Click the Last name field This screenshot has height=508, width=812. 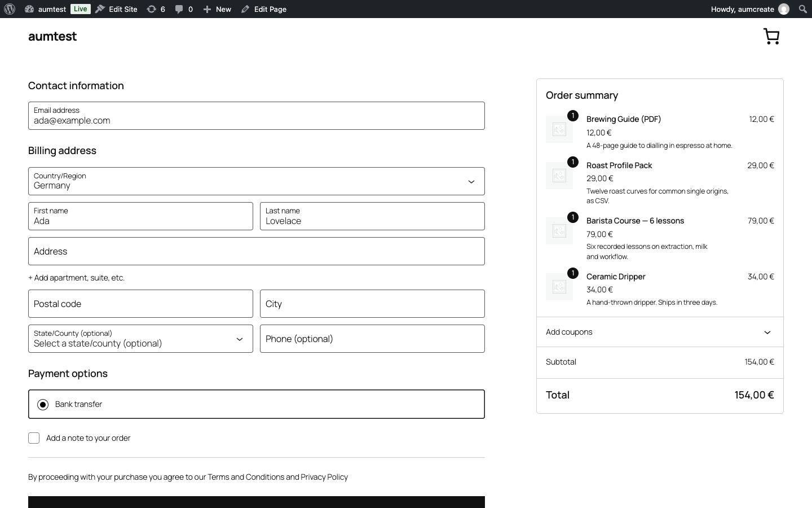[x=372, y=216]
